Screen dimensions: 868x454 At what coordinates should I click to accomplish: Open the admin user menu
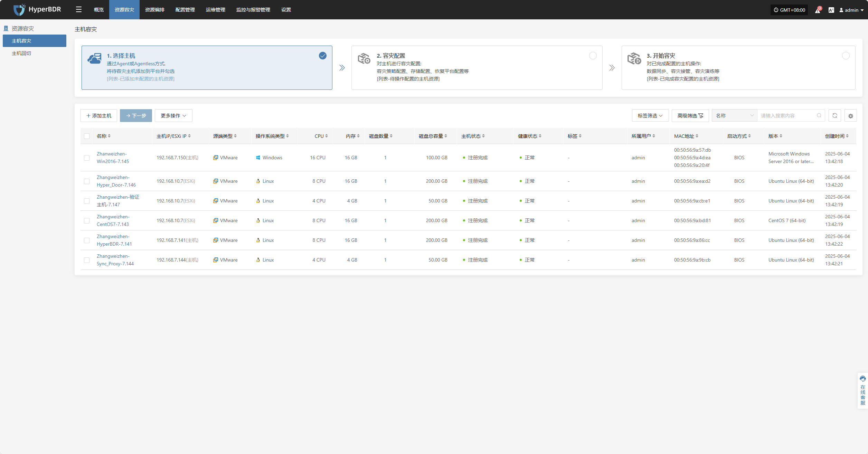(851, 10)
